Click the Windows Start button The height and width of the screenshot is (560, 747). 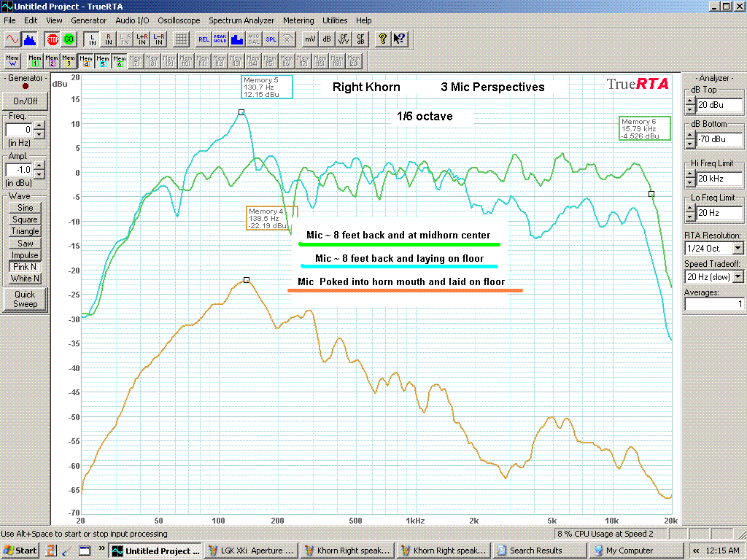pos(20,551)
